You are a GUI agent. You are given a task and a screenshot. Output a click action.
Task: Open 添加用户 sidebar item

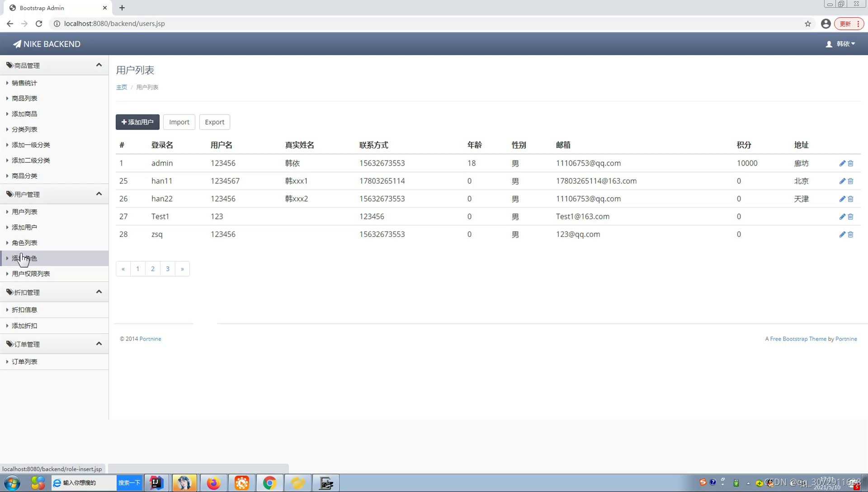(24, 227)
